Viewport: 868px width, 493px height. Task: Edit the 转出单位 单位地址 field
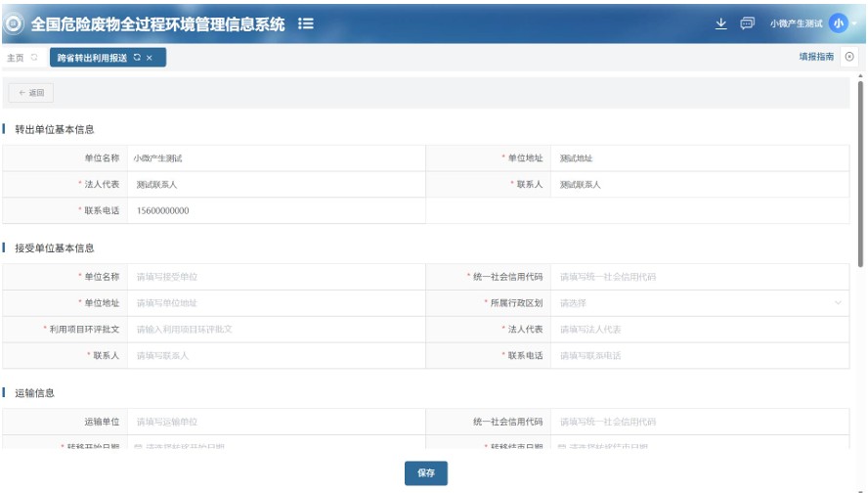[700, 158]
